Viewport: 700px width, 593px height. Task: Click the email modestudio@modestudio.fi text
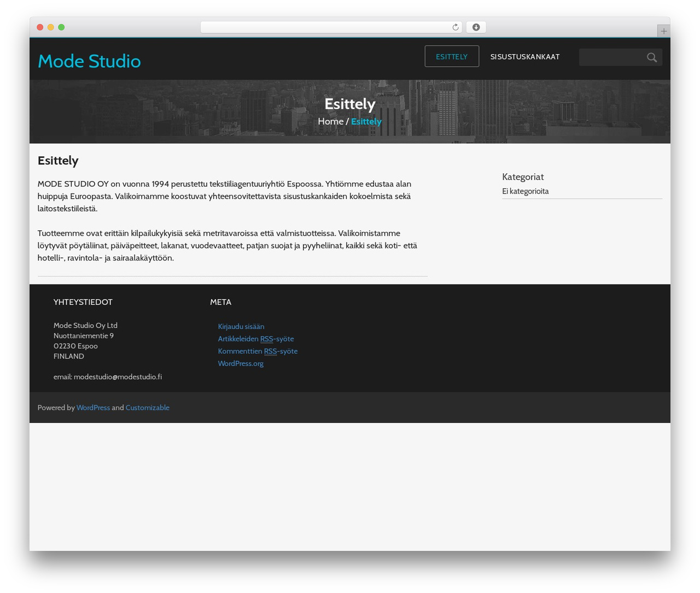point(108,377)
